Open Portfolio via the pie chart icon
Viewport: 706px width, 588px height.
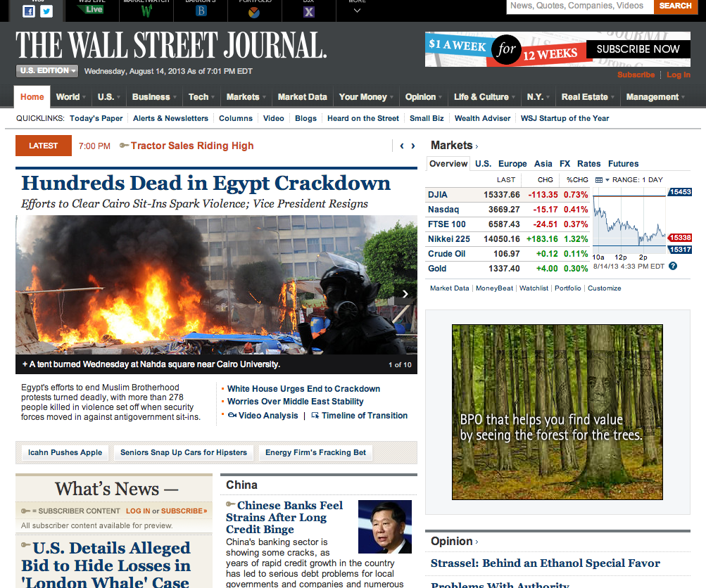(x=254, y=11)
